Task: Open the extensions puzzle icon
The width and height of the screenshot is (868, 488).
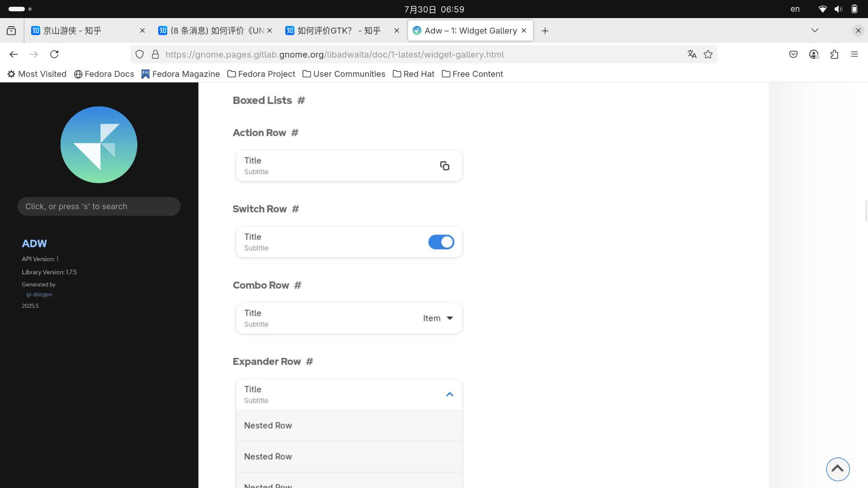Action: 834,54
